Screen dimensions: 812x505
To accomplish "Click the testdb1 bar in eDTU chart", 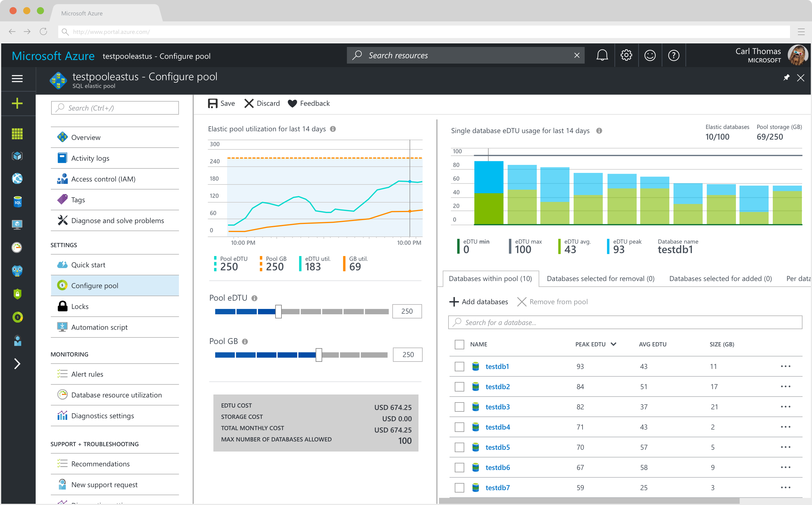I will click(x=489, y=193).
